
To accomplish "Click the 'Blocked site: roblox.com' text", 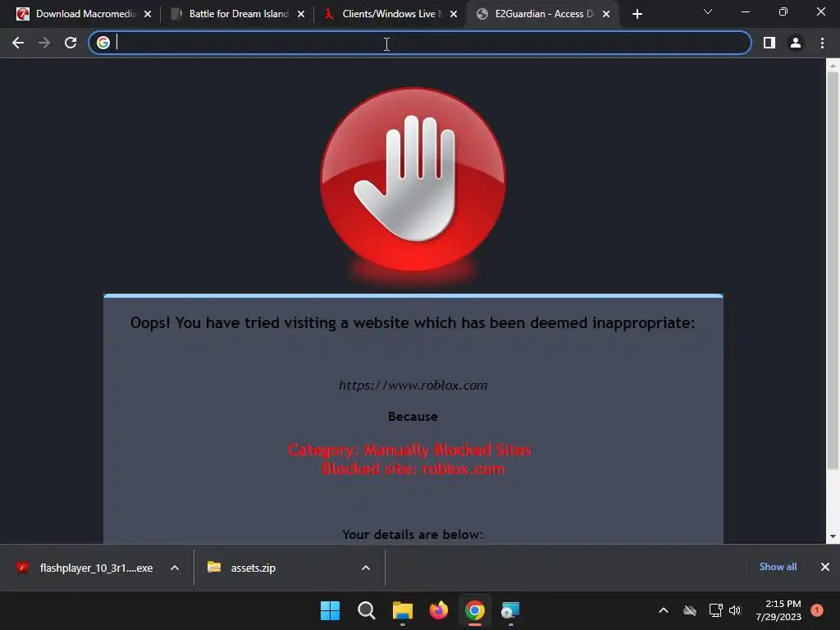I will [x=413, y=468].
